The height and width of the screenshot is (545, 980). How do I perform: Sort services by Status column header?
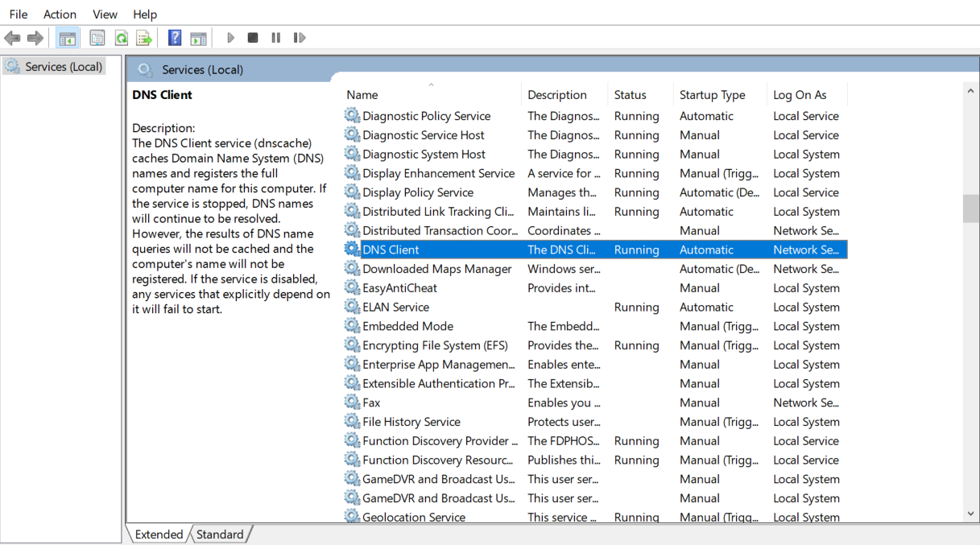[631, 94]
